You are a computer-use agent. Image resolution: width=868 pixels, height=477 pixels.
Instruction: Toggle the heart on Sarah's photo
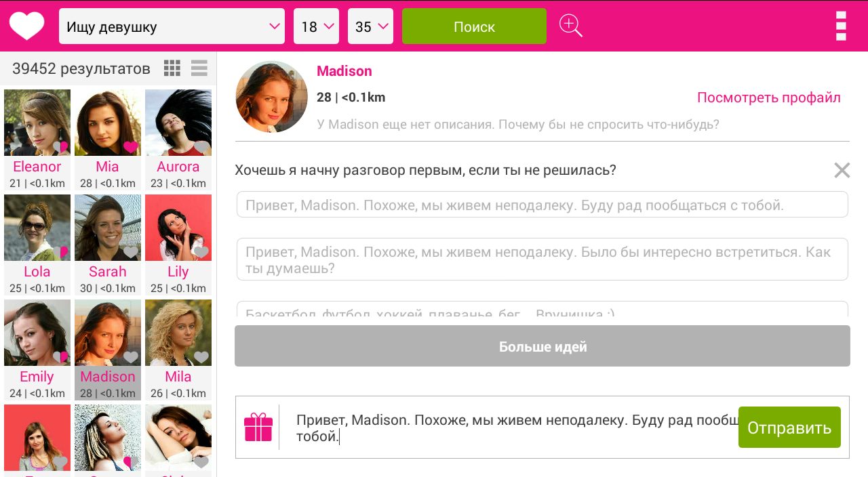tap(131, 252)
